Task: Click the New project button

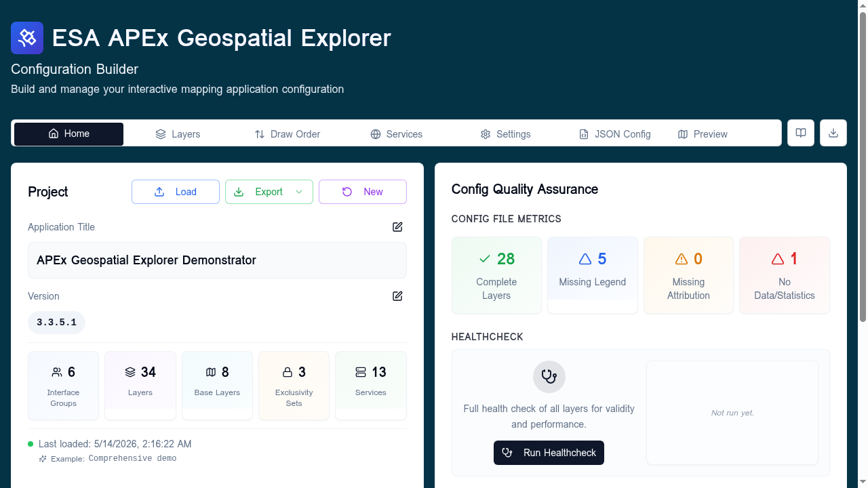Action: 363,192
